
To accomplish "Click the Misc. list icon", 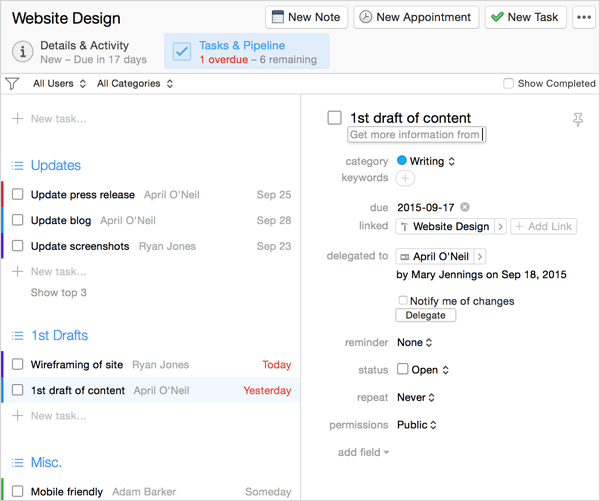I will click(17, 463).
